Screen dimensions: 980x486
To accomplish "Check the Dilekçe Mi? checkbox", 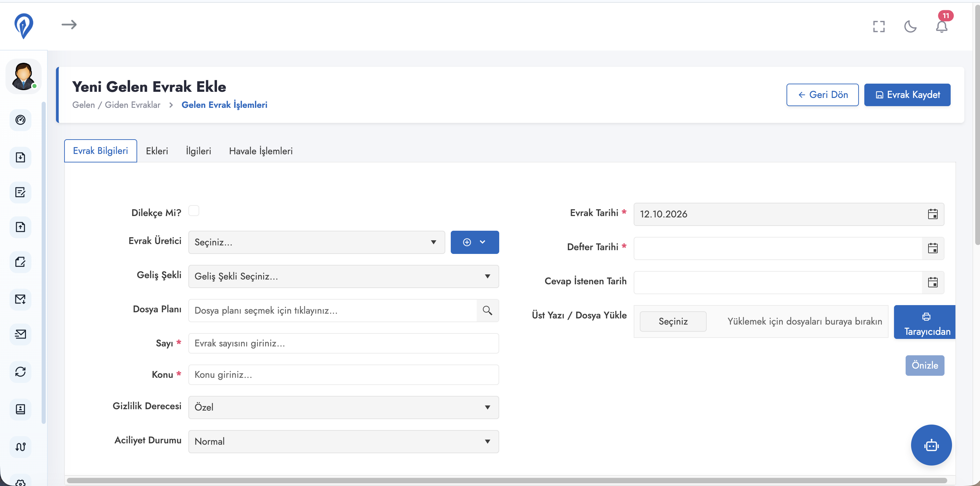I will coord(193,211).
